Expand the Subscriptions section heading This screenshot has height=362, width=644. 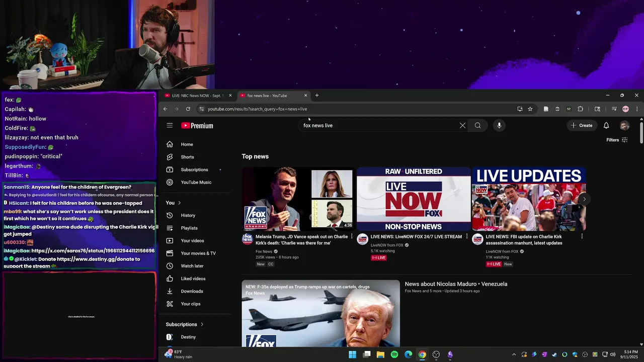(185, 324)
